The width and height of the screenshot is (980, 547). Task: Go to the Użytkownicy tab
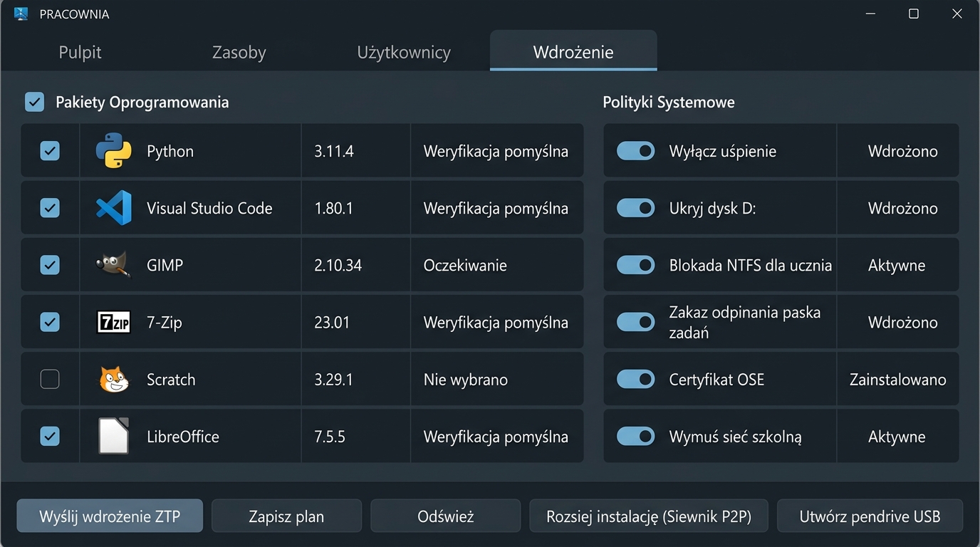pyautogui.click(x=404, y=52)
